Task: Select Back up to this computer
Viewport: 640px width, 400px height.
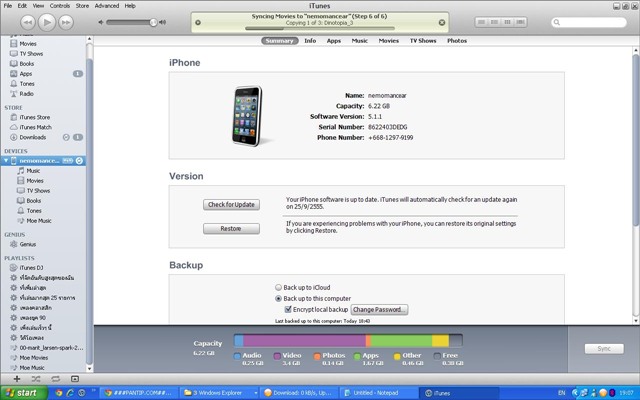Action: point(278,298)
